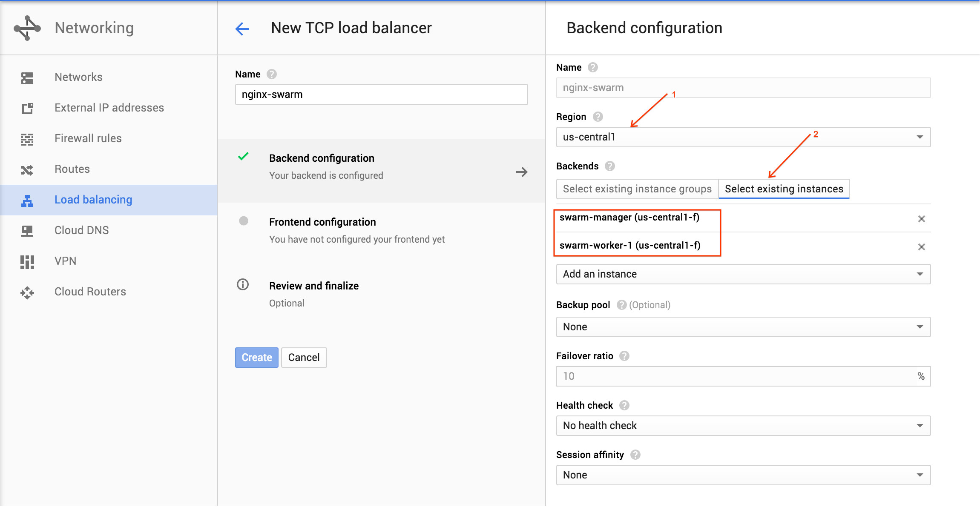The width and height of the screenshot is (980, 507).
Task: Open VPN in the sidebar
Action: [109, 261]
